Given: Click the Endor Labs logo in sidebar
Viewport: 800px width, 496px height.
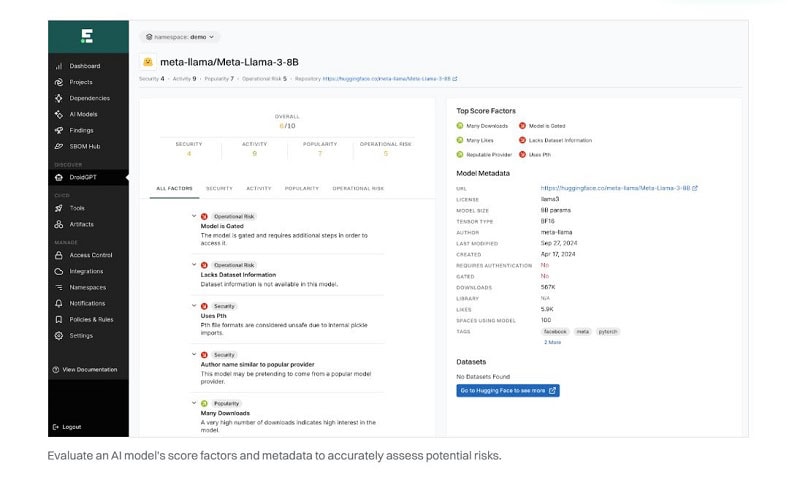Looking at the screenshot, I should [87, 36].
